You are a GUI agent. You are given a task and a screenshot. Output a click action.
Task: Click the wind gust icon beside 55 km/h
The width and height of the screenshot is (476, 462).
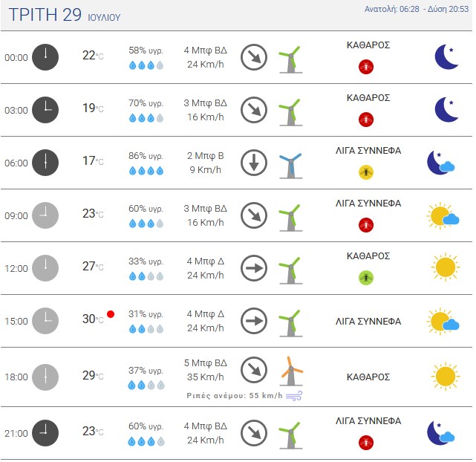point(294,396)
